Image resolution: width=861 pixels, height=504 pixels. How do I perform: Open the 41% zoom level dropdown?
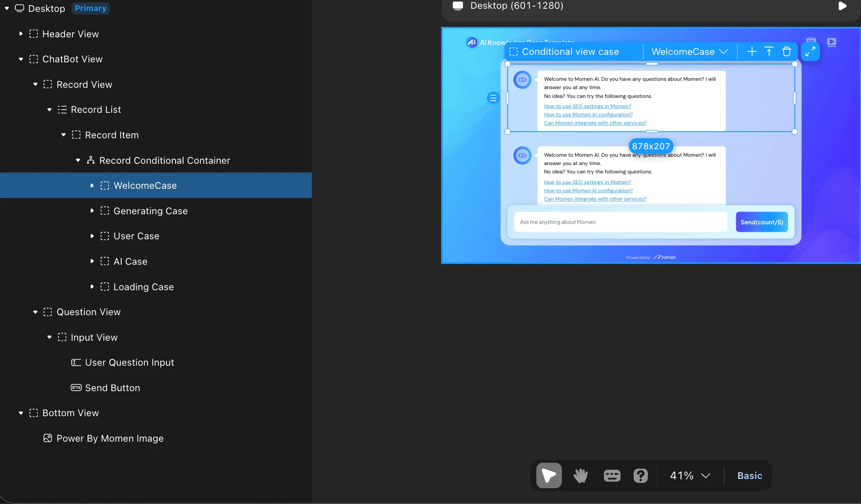click(690, 475)
